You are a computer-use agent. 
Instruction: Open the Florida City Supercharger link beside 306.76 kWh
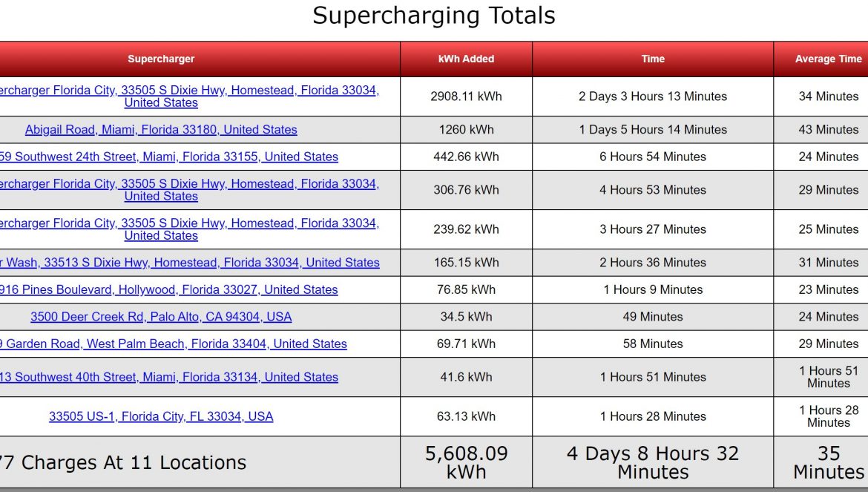tap(188, 190)
